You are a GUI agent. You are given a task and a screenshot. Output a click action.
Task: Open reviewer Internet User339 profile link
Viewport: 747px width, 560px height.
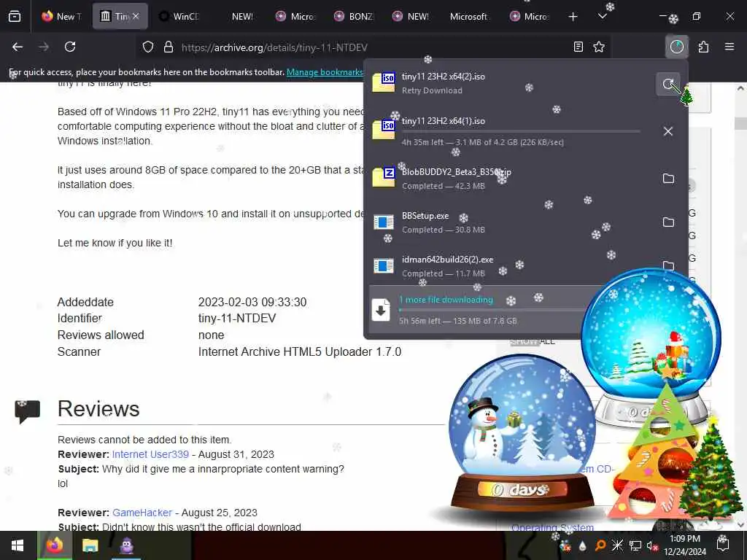(150, 454)
